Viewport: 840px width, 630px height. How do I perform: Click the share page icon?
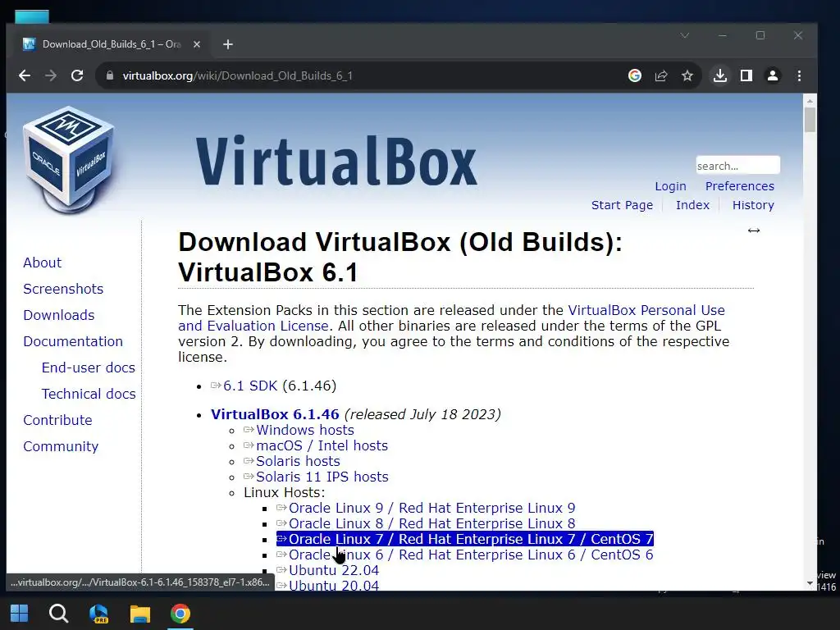[661, 75]
